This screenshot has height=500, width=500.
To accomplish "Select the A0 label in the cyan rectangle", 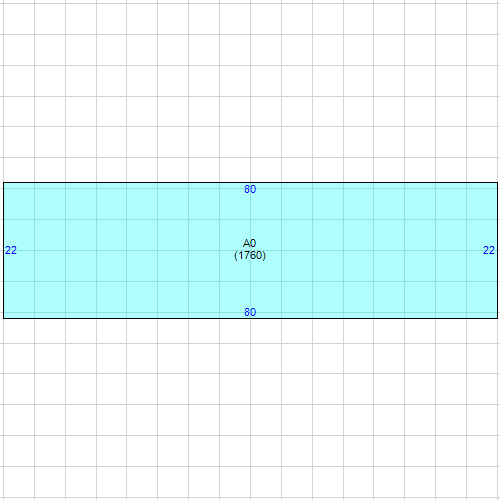I will (x=250, y=243).
